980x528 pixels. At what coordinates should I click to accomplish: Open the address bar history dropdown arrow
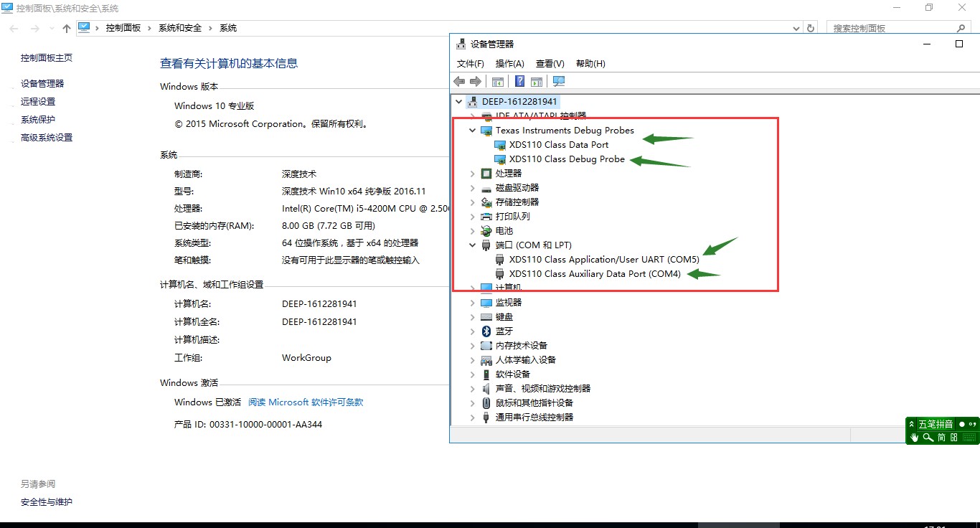(x=796, y=28)
